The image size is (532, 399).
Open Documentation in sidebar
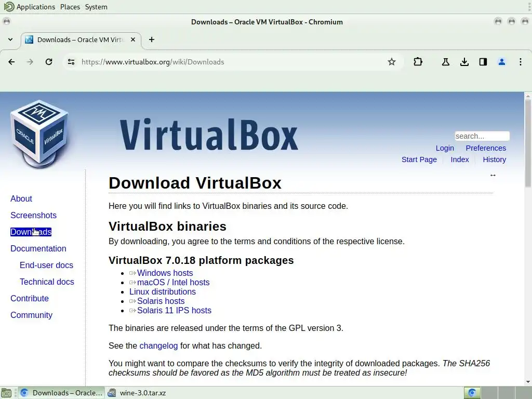[x=38, y=248]
